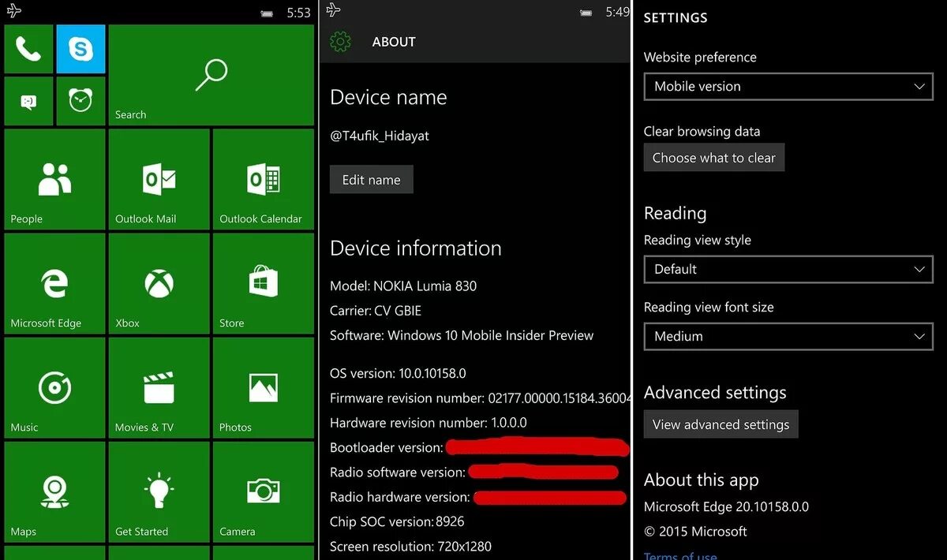Click the About this app heading
Screen dimensions: 947x560
coord(702,480)
